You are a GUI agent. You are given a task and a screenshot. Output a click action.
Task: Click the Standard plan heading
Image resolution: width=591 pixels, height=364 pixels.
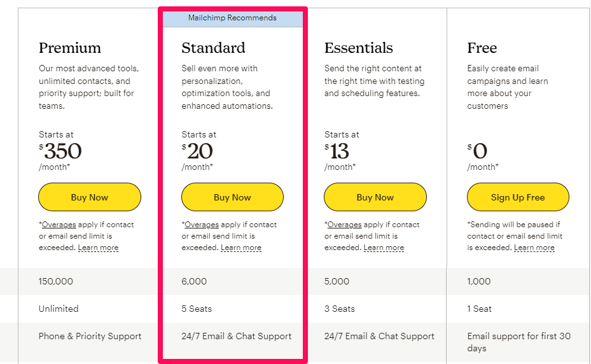[213, 48]
